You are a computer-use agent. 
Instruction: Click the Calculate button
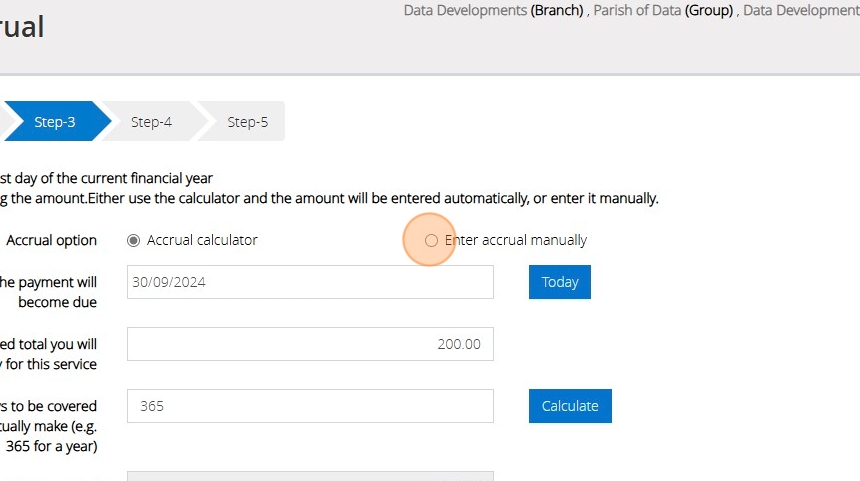pyautogui.click(x=570, y=406)
